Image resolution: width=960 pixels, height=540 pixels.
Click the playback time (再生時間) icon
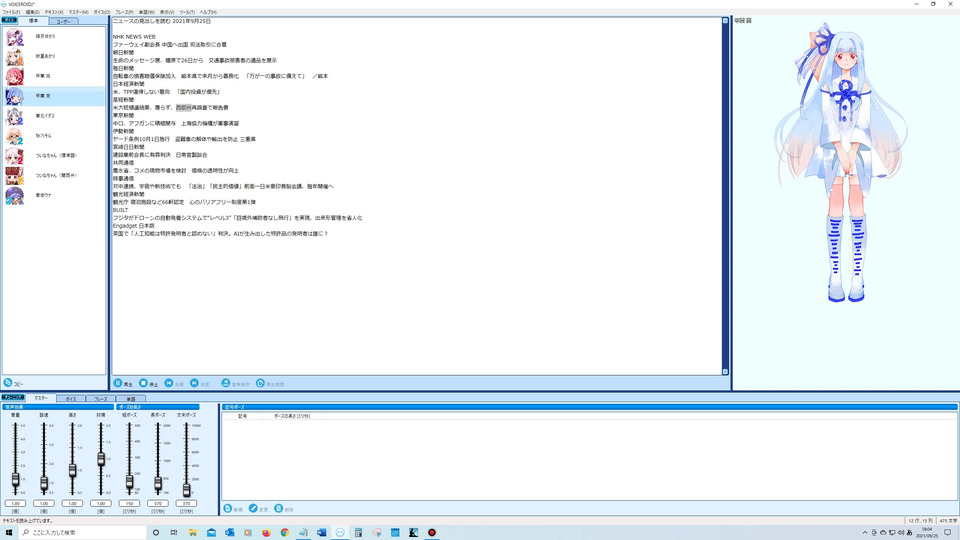(260, 383)
